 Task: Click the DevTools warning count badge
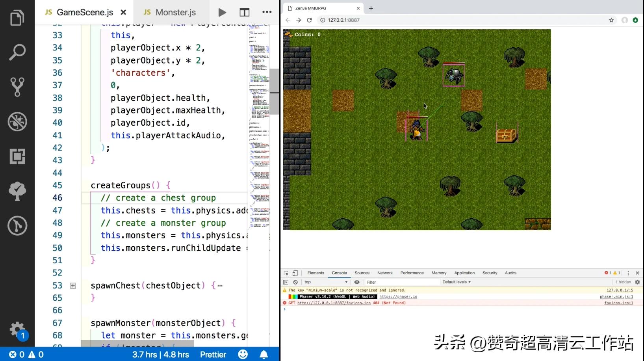[x=616, y=273]
